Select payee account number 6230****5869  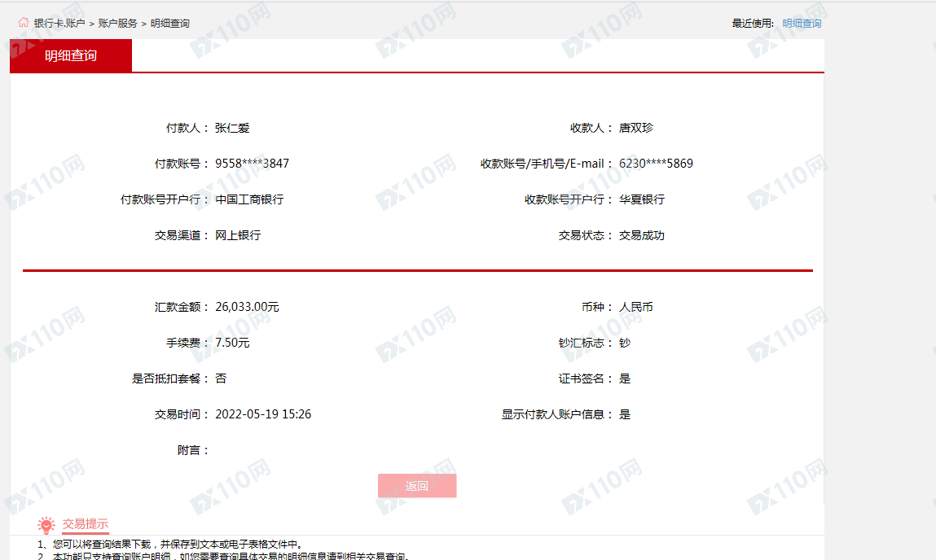click(656, 164)
